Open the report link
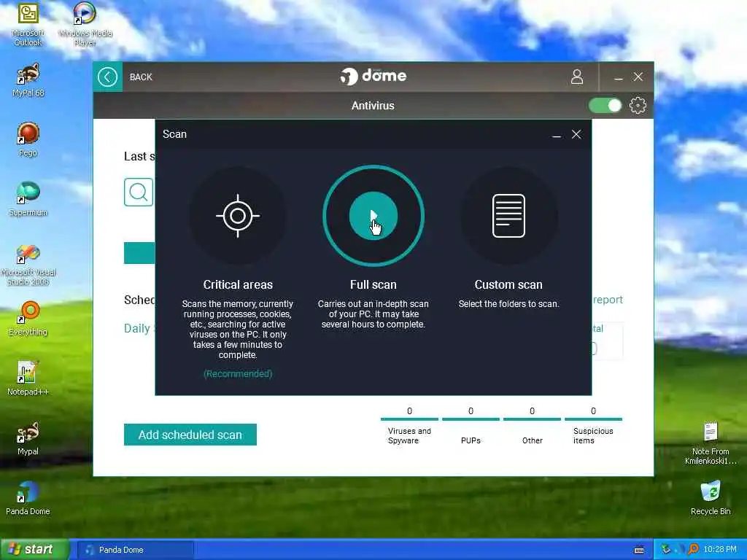 coord(608,300)
